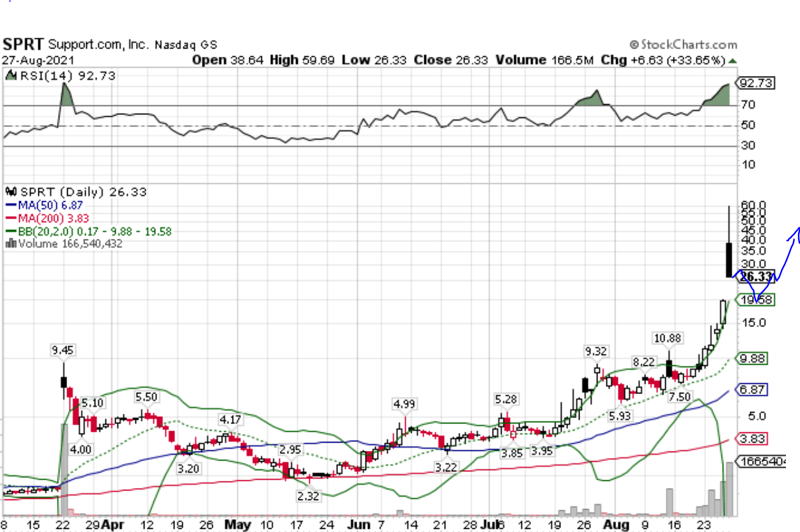Click the MA(50) 6.87 legend entry

(x=44, y=205)
